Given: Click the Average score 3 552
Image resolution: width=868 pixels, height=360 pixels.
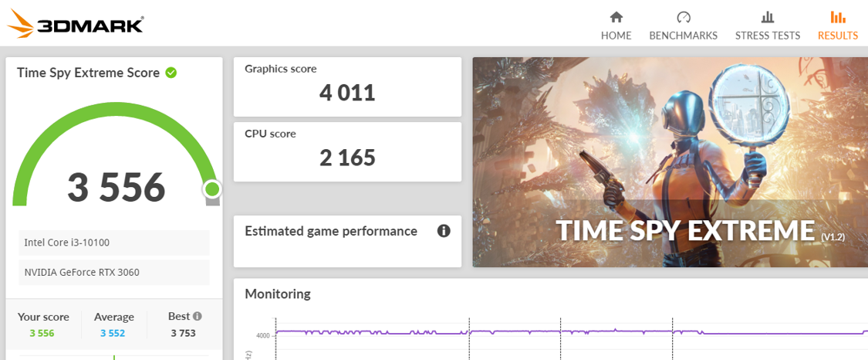Looking at the screenshot, I should 113,334.
